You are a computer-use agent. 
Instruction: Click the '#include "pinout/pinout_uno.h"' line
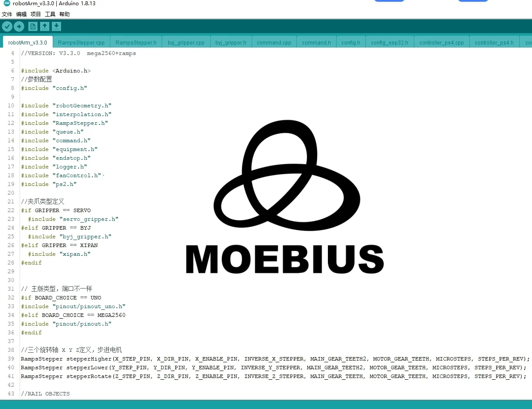(x=73, y=306)
